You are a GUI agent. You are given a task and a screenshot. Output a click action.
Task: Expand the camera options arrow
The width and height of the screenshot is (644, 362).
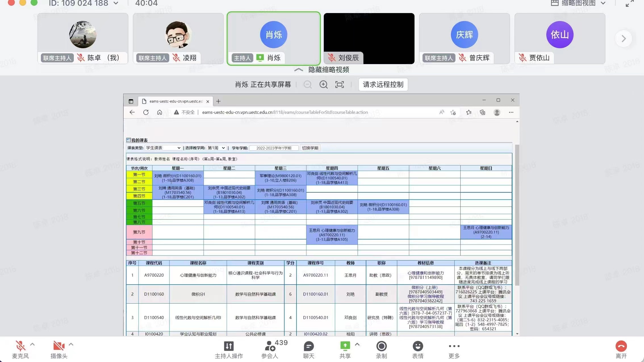pyautogui.click(x=71, y=344)
